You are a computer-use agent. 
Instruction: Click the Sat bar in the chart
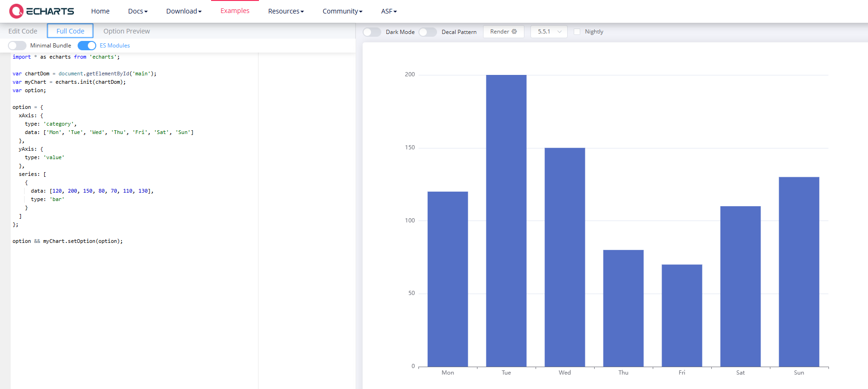coord(741,286)
